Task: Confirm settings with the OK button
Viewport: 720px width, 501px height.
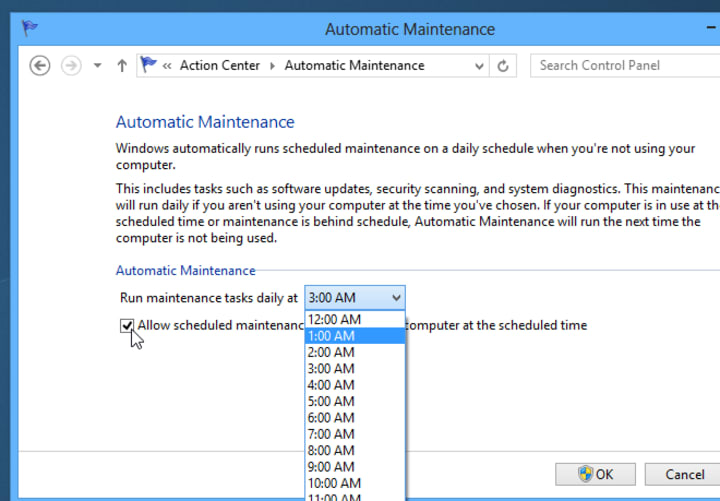Action: [x=595, y=474]
